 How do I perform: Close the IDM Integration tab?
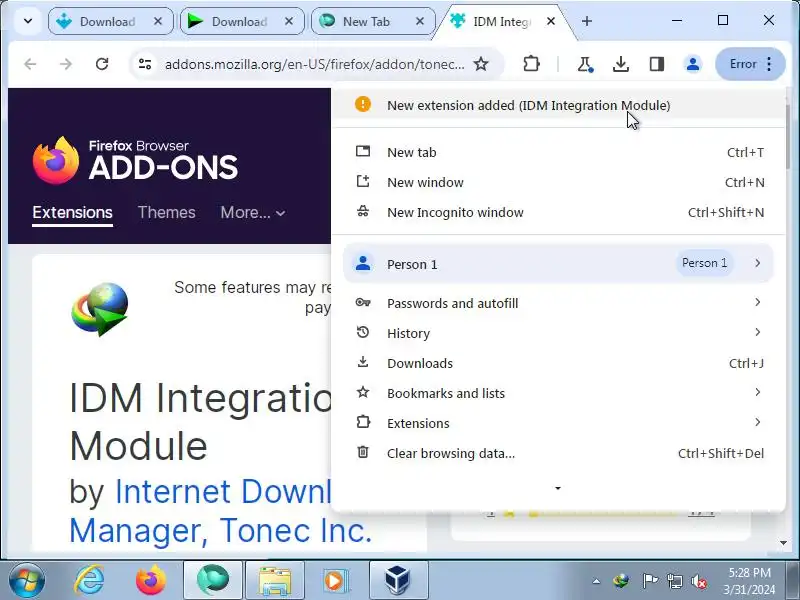click(x=551, y=21)
